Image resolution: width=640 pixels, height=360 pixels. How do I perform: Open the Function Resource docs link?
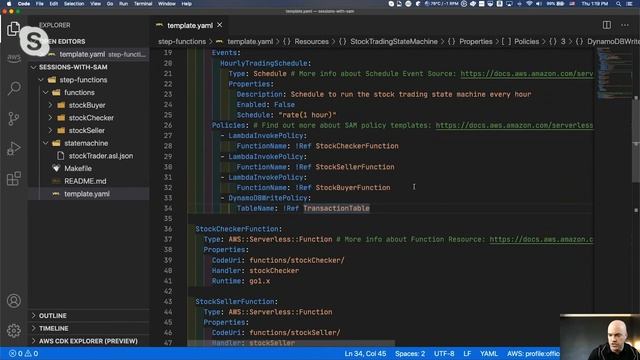541,240
